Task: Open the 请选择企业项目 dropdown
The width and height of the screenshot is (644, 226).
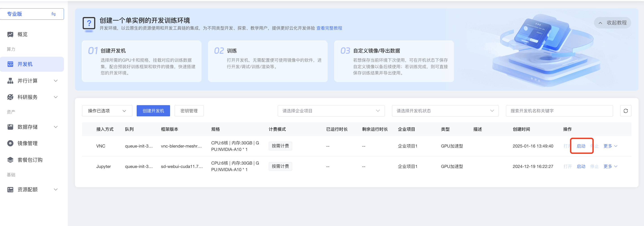Action: 331,111
